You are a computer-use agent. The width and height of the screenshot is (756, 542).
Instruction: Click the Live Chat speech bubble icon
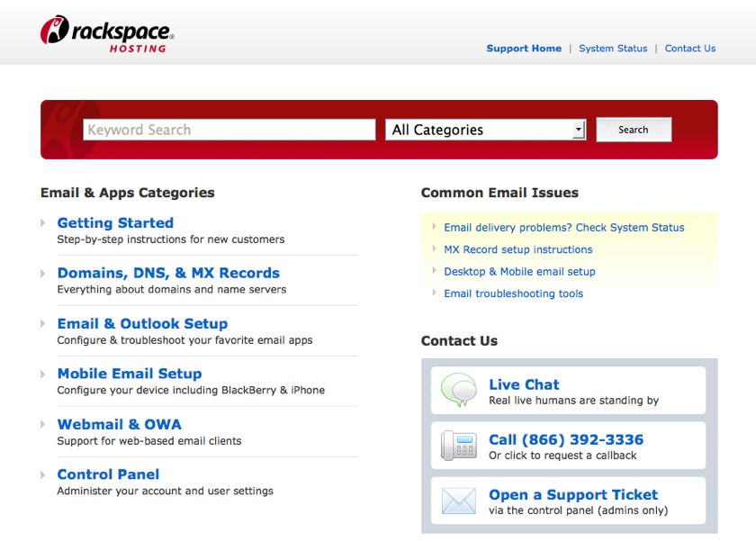coord(458,390)
